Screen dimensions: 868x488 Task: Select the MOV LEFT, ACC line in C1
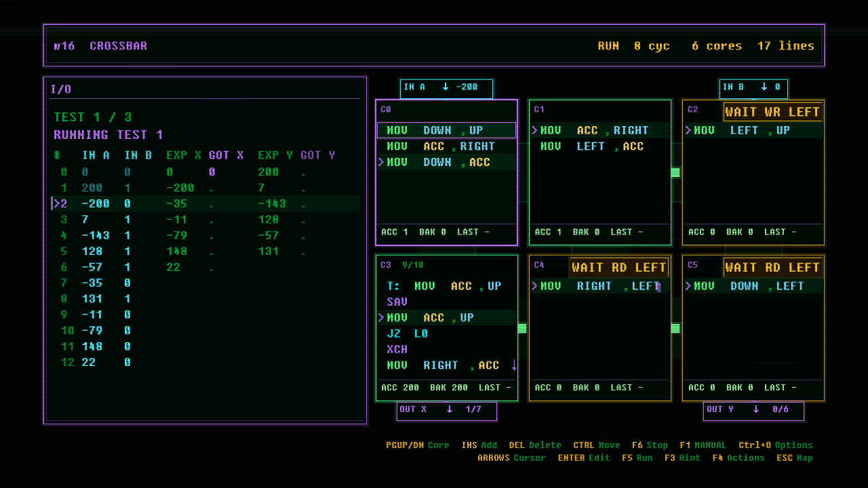click(x=600, y=146)
